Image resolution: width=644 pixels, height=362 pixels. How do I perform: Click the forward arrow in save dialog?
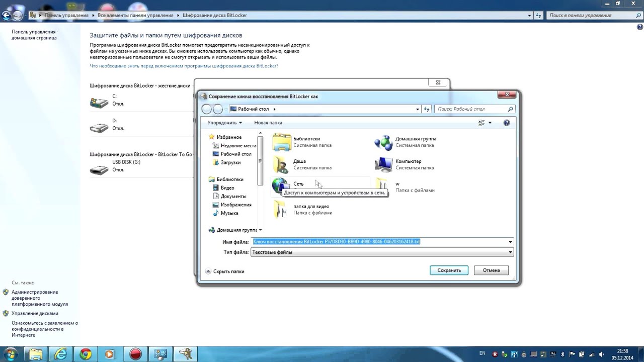[x=218, y=109]
